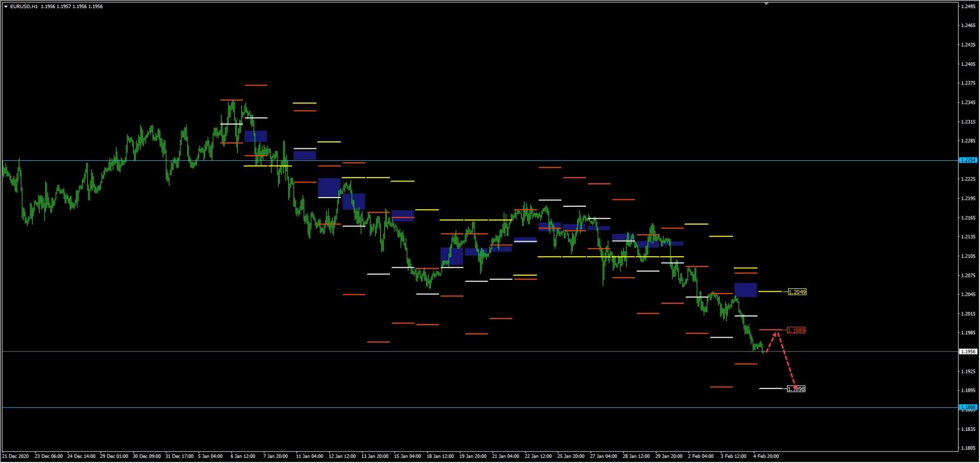980x463 pixels.
Task: Click the 1.2135 value on price scale
Action: 969,237
